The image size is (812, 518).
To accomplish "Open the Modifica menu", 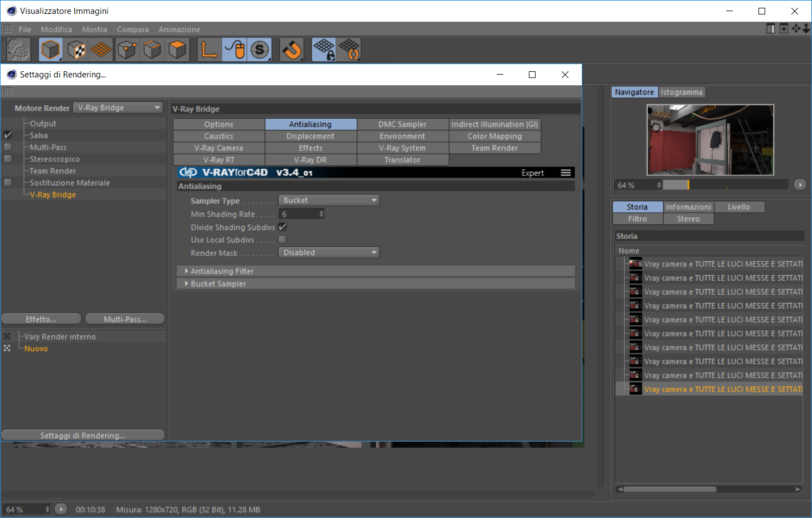I will point(56,30).
